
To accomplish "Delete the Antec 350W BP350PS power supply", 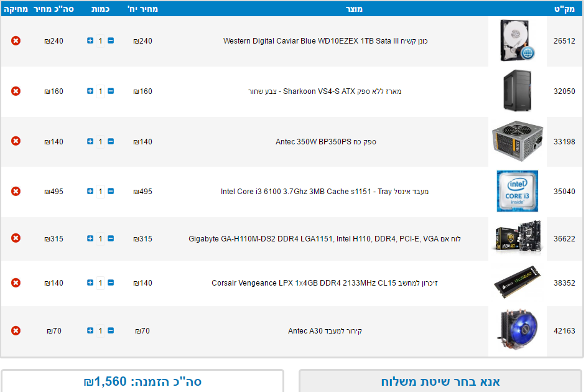I will (16, 141).
